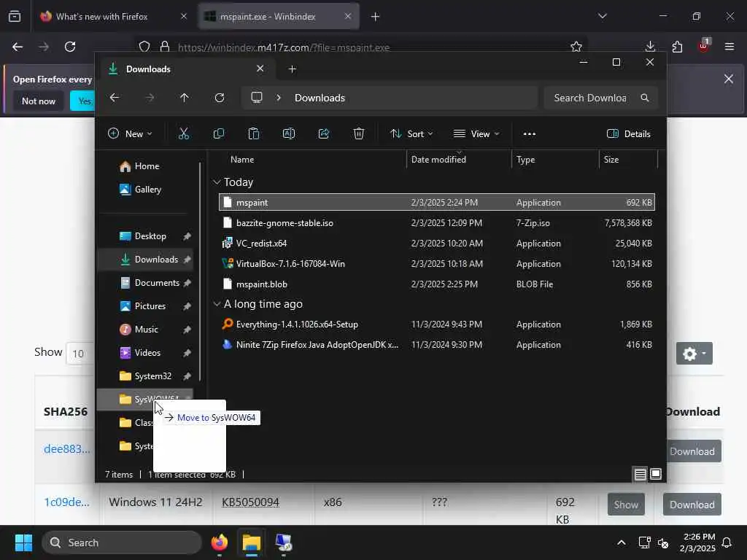Viewport: 747px width, 560px height.
Task: Click the chevron after This PC in address bar
Action: click(279, 98)
